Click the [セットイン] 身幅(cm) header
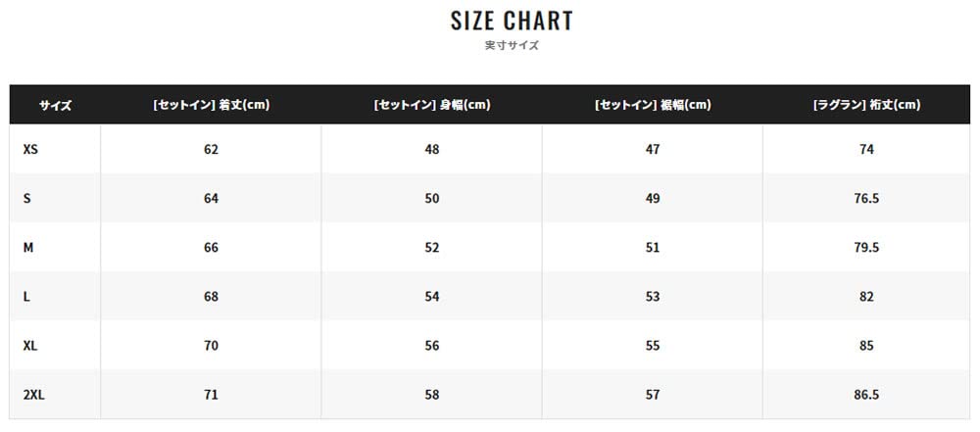Screen dimensions: 980x432 [x=432, y=105]
